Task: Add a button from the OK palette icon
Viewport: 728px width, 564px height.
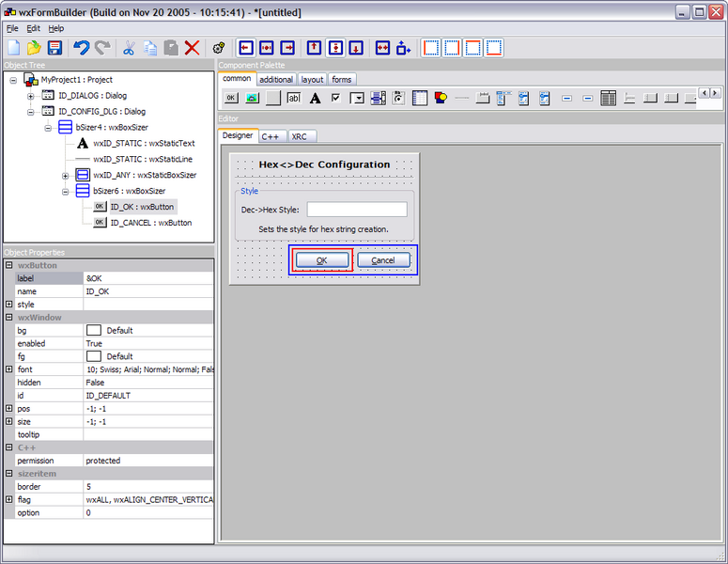Action: point(231,98)
